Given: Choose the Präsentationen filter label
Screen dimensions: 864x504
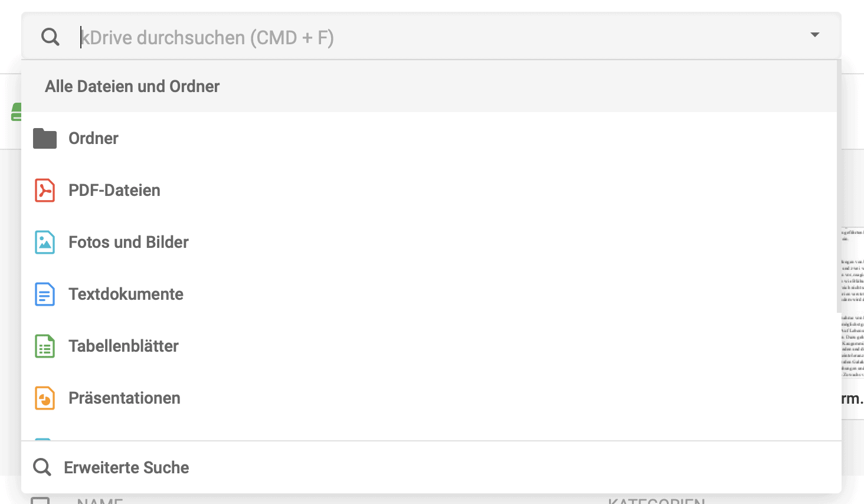Looking at the screenshot, I should (x=125, y=398).
